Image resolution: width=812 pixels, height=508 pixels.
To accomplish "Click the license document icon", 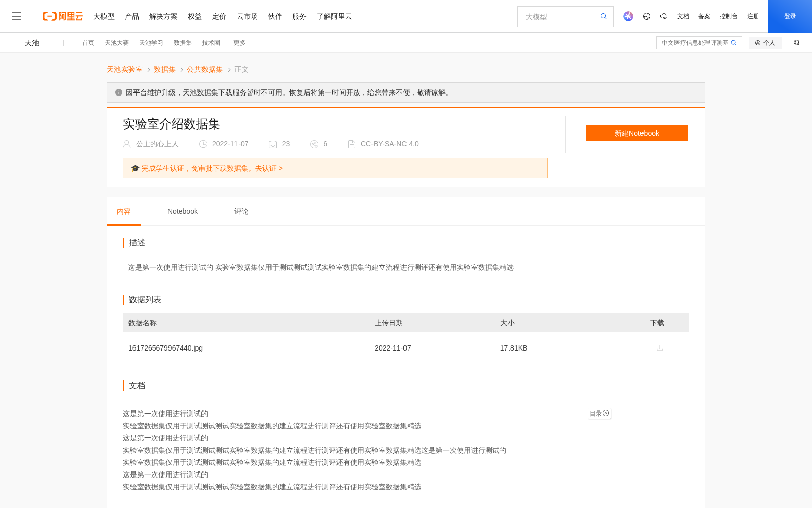I will coord(352,144).
